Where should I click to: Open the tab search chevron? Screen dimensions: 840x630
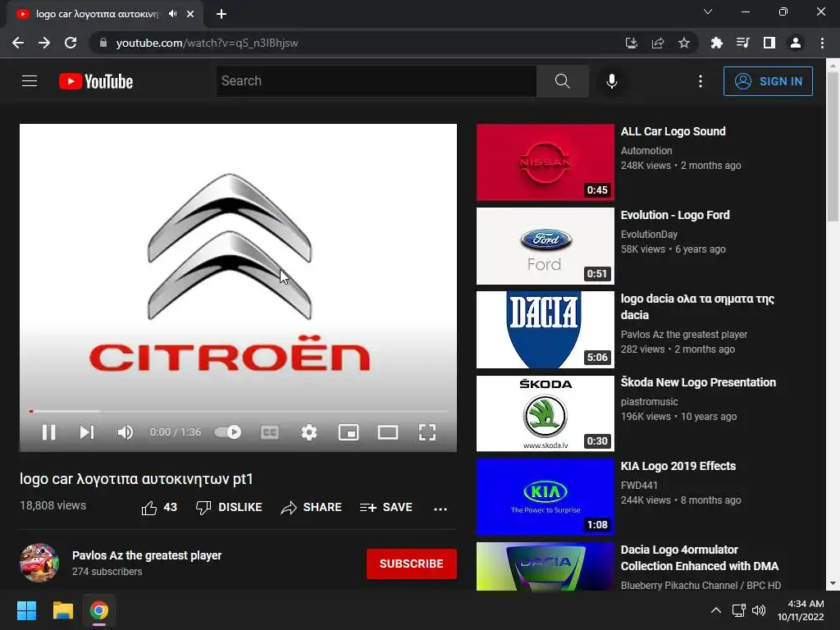708,11
